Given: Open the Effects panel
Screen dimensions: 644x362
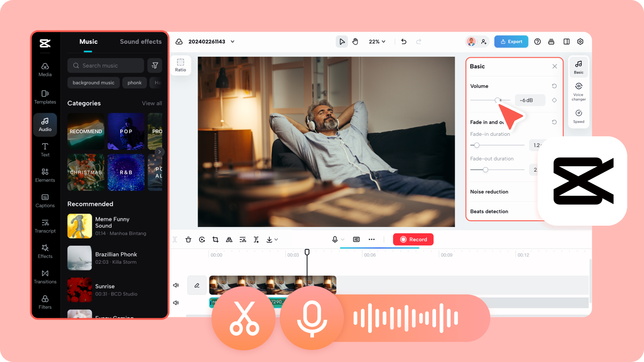Looking at the screenshot, I should pyautogui.click(x=45, y=251).
